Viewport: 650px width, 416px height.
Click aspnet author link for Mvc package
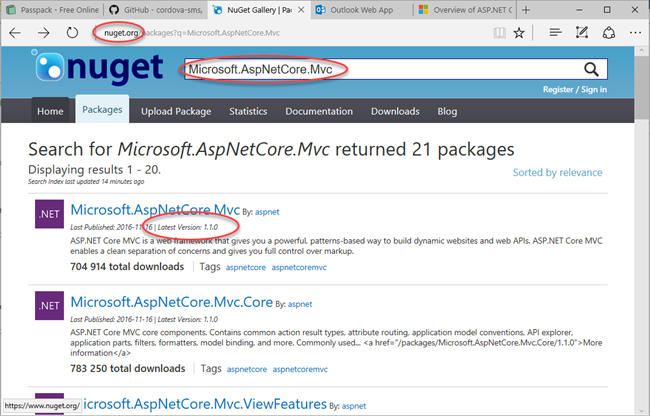tap(267, 212)
